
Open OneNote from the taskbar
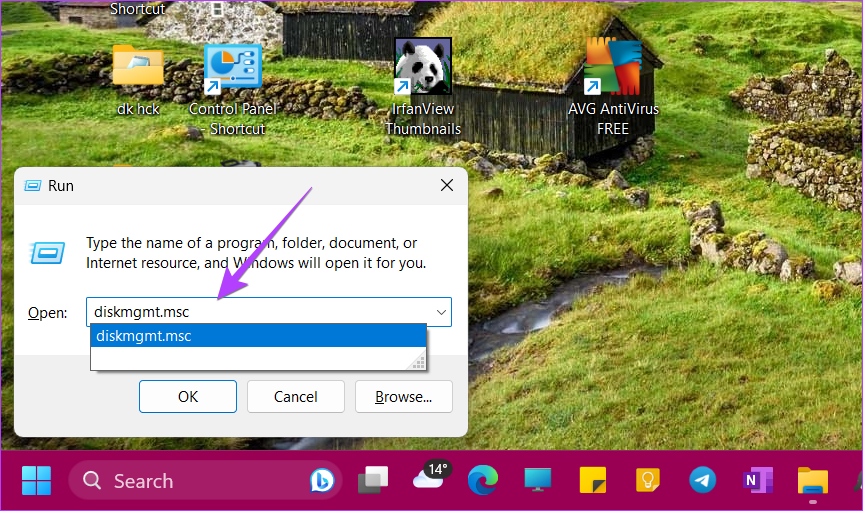coord(757,481)
